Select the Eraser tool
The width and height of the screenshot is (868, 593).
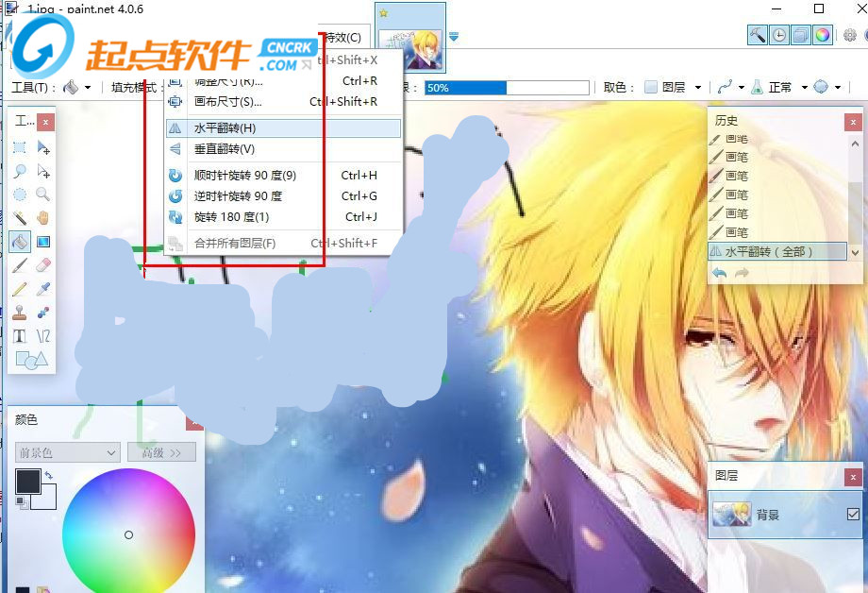pyautogui.click(x=43, y=265)
